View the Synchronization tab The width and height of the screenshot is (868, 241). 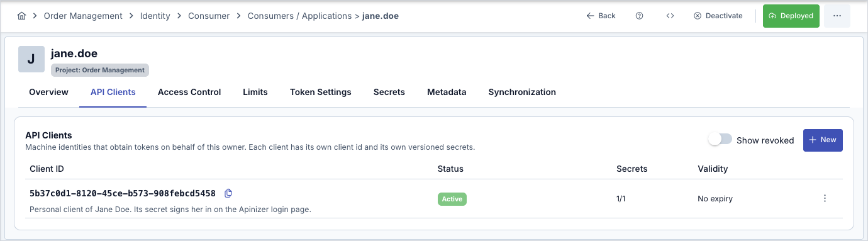tap(522, 92)
